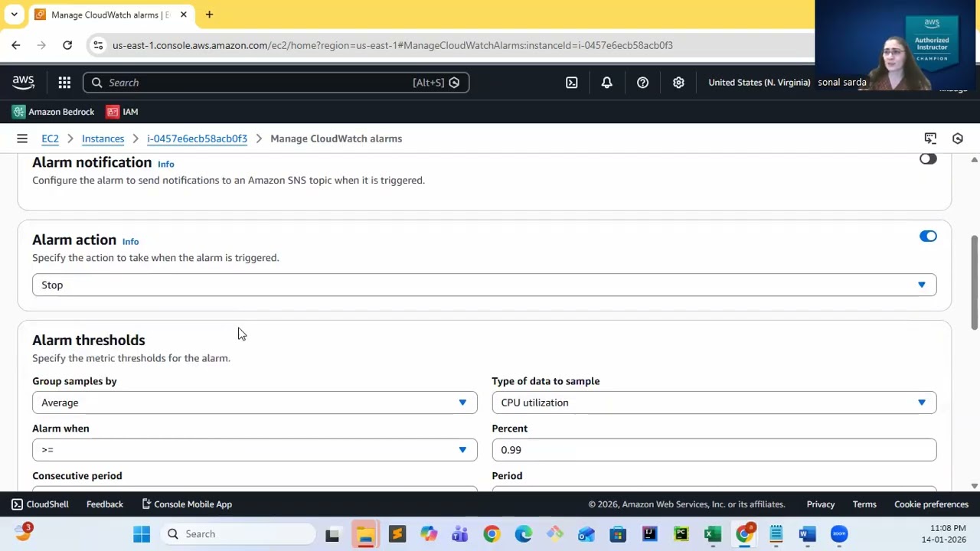Viewport: 980px width, 551px height.
Task: Open the Privacy link
Action: [820, 504]
